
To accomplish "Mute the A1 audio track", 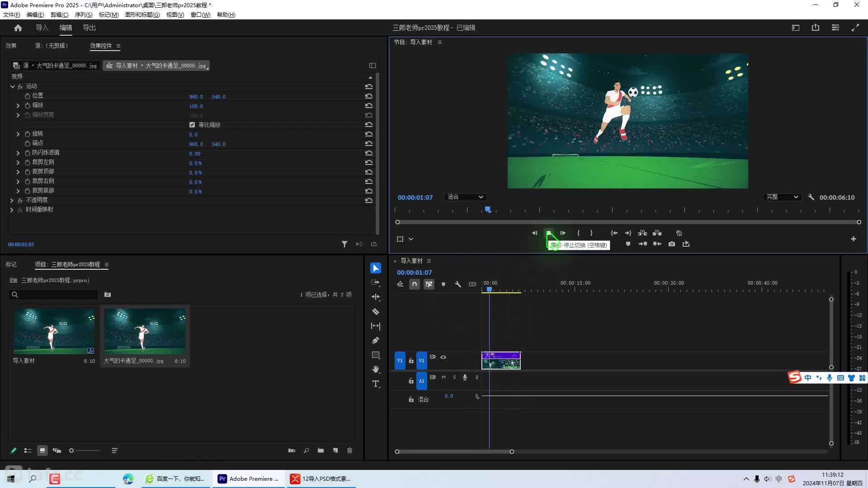I will (443, 377).
